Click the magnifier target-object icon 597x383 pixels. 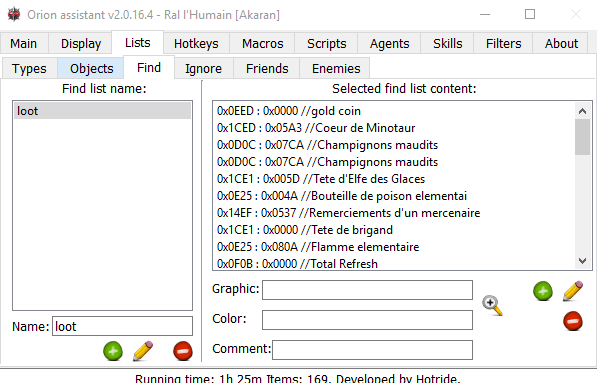coord(492,305)
